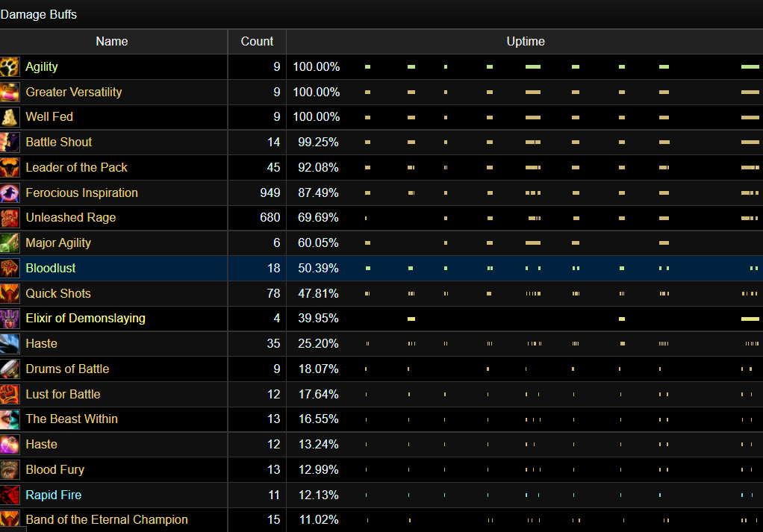Click the Bloodlust buff icon

pos(10,269)
